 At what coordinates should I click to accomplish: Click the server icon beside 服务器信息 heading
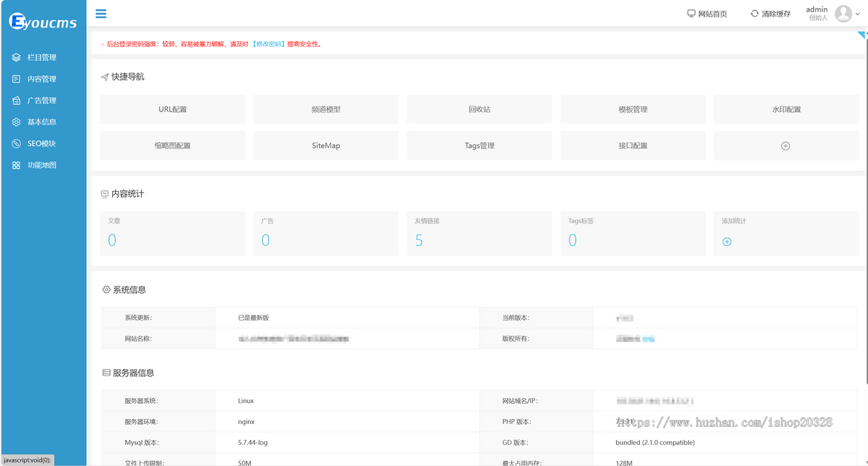click(106, 373)
